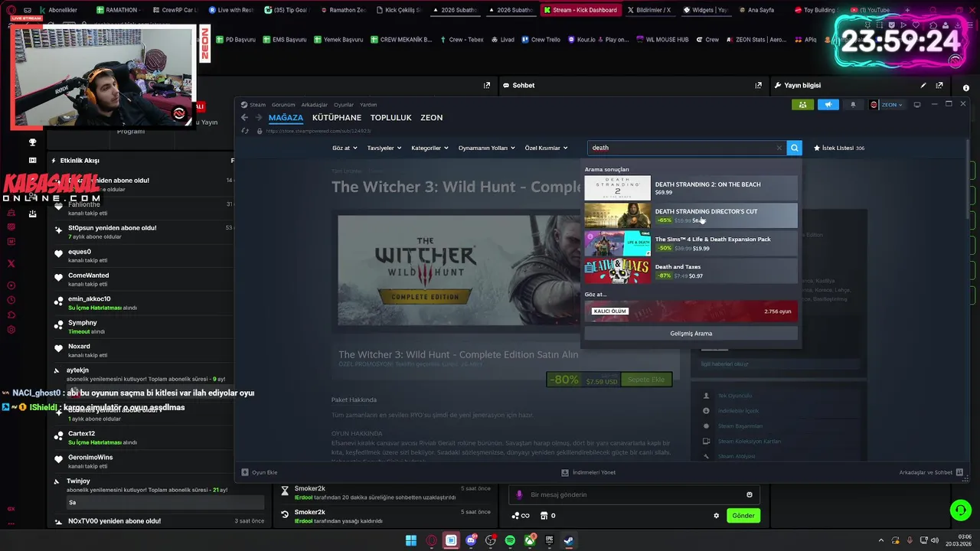Image resolution: width=980 pixels, height=551 pixels.
Task: Open Xbox app from the taskbar
Action: (529, 540)
